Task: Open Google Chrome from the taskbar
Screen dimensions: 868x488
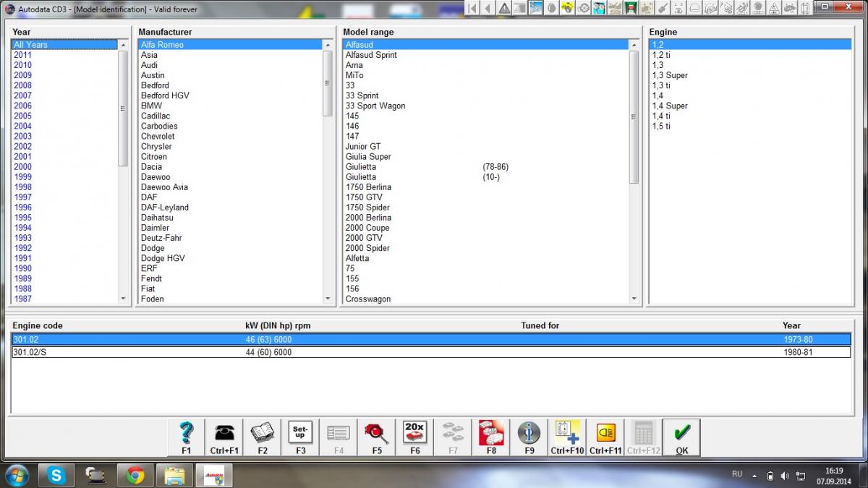Action: pos(135,475)
